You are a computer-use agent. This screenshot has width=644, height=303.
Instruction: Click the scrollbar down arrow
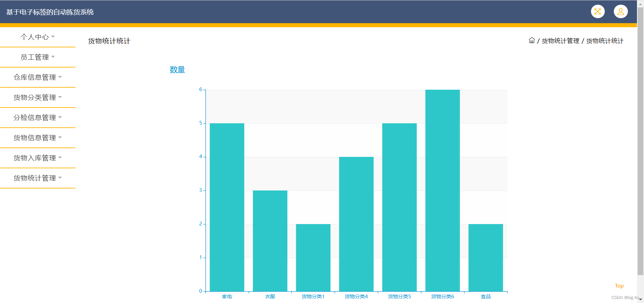pos(640,299)
